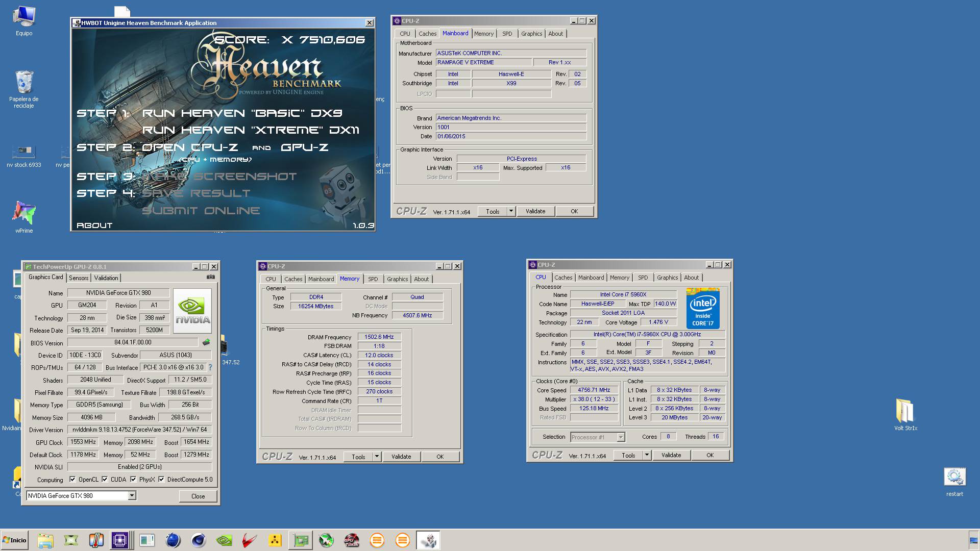Click the Intel Core i7 logo in CPU-Z
The image size is (980, 551).
(x=703, y=308)
